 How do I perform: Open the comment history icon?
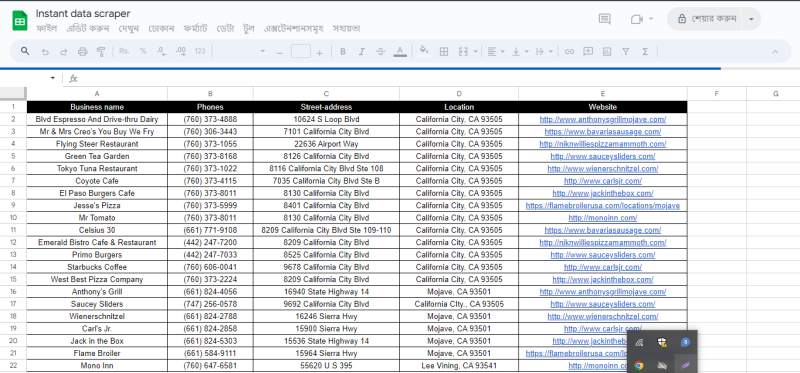[x=605, y=19]
